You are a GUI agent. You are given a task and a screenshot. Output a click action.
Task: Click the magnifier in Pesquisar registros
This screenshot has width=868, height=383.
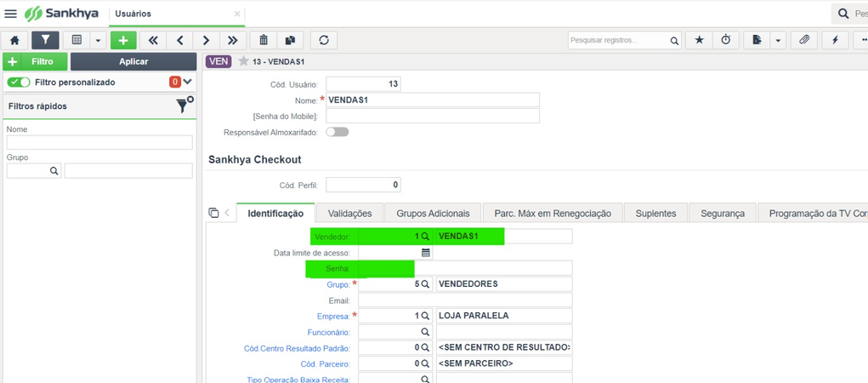(x=674, y=41)
